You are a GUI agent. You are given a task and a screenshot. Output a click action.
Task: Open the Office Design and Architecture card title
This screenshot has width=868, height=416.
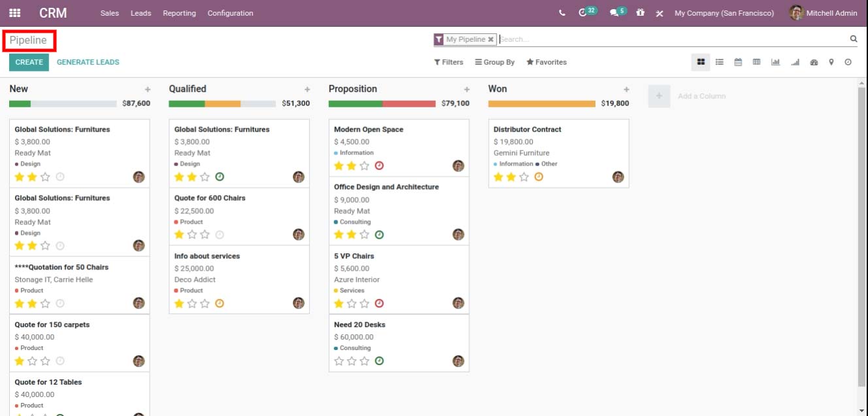point(386,187)
